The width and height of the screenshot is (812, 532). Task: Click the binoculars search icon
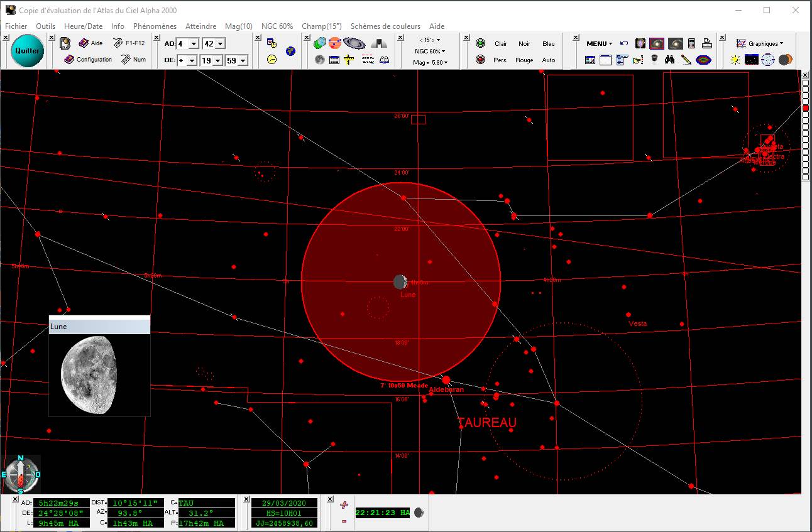point(670,60)
